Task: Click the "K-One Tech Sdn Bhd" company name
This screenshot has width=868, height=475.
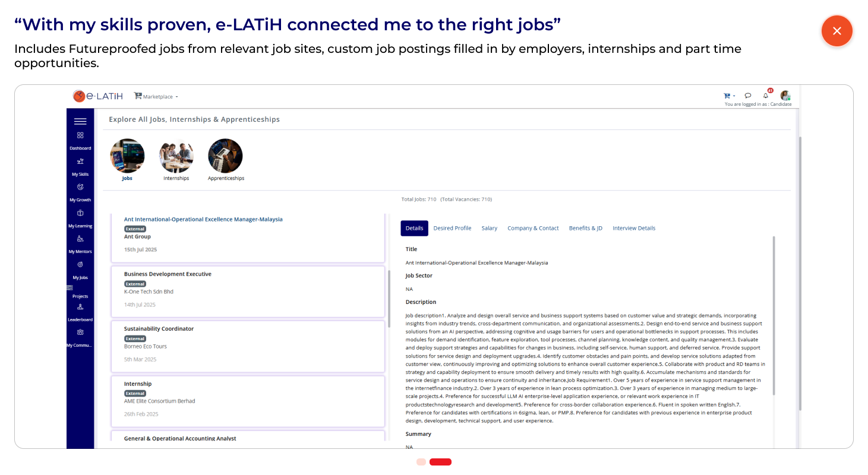Action: point(149,292)
